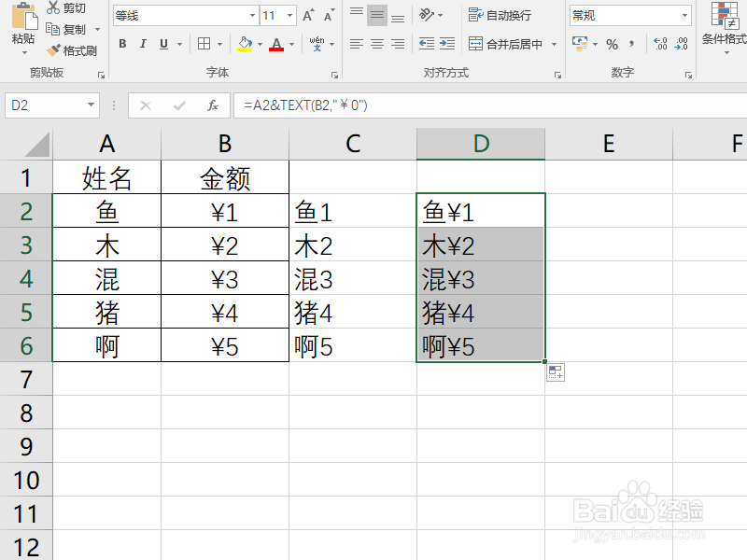747x560 pixels.
Task: Click Merge & Center (合并后居中) button
Action: [x=505, y=44]
